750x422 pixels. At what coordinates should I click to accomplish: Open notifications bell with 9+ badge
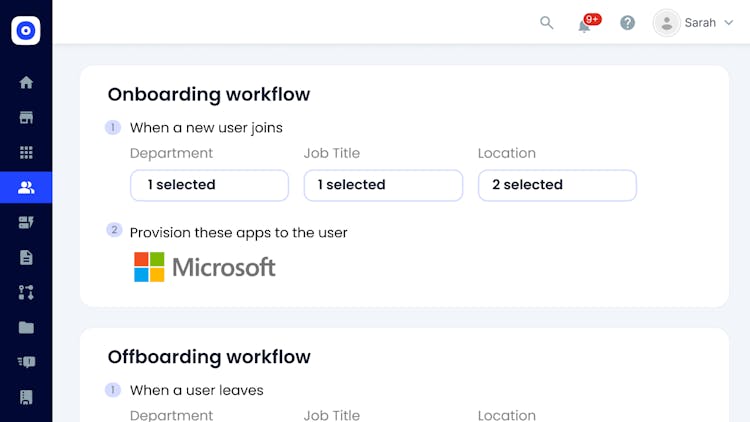coord(585,24)
